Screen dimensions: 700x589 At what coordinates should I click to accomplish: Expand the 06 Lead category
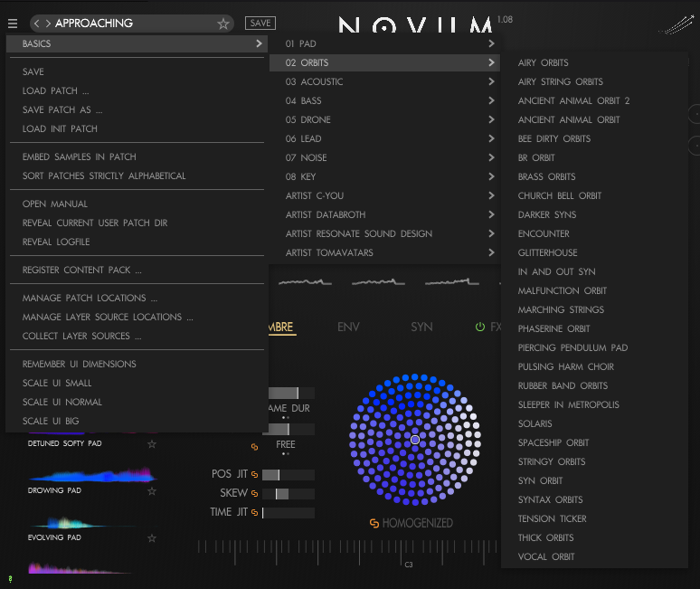click(x=385, y=138)
